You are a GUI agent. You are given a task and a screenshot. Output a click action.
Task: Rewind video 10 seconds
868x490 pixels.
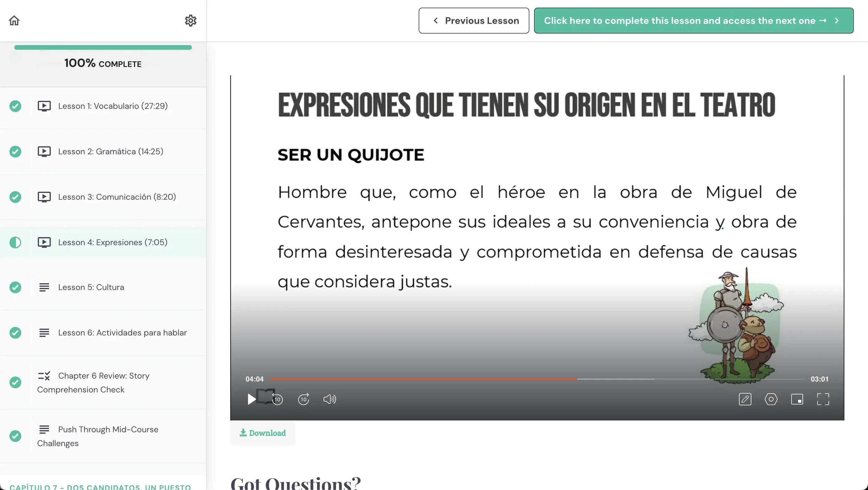(x=277, y=399)
